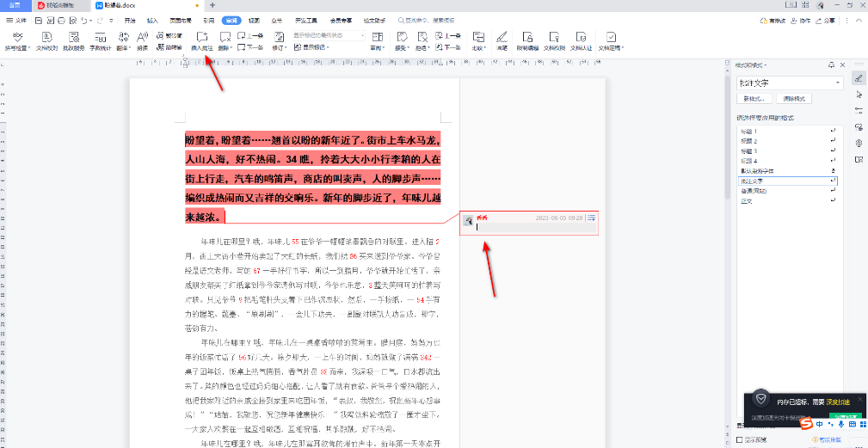Click the save icon in quick access bar
This screenshot has width=868, height=448.
coord(39,21)
